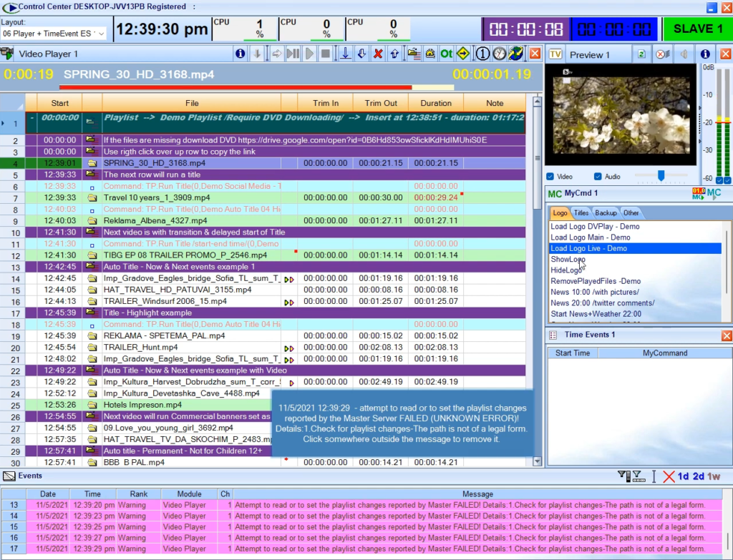Click the ShowLogo command

point(567,260)
